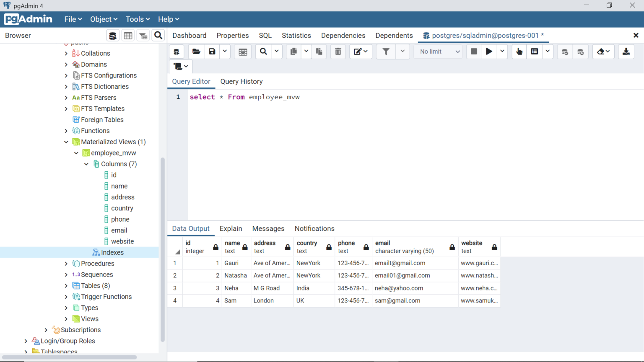Viewport: 644px width, 362px height.
Task: Open a query file with the folder icon
Action: click(196, 51)
